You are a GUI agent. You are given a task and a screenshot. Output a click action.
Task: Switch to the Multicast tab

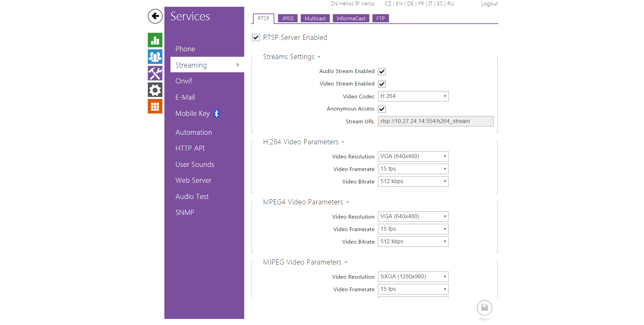click(x=315, y=18)
